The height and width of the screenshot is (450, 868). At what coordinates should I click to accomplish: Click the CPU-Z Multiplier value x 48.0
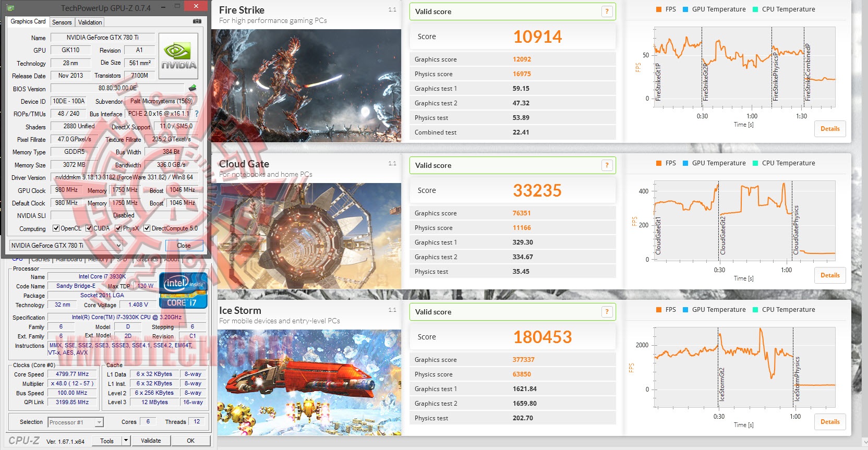click(x=72, y=383)
